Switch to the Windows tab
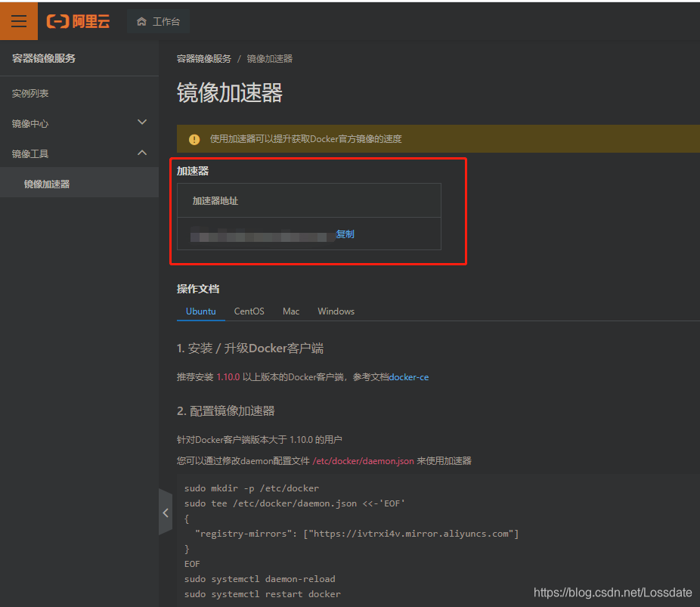Image resolution: width=700 pixels, height=607 pixels. (x=336, y=311)
